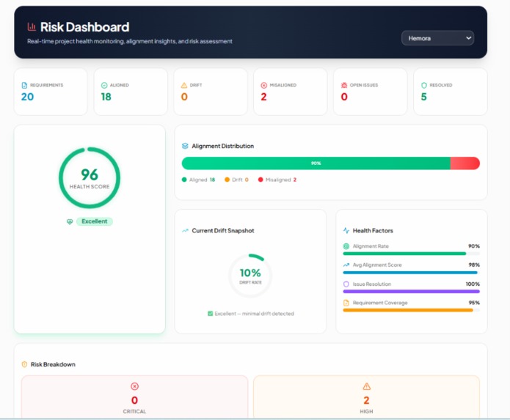Image resolution: width=510 pixels, height=420 pixels.
Task: Select the Requirements count 20
Action: [27, 97]
